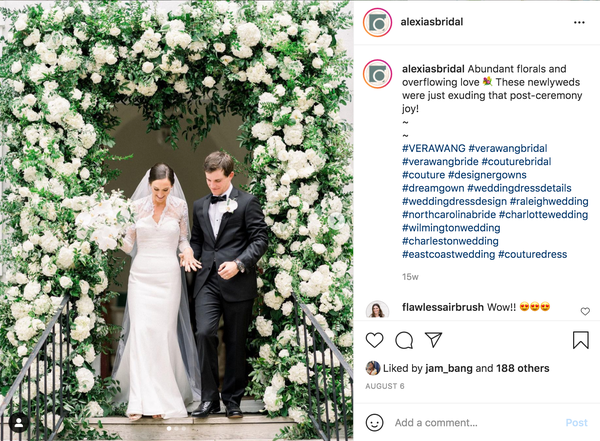View the 188 others who liked the post
This screenshot has height=441, width=600.
[523, 368]
